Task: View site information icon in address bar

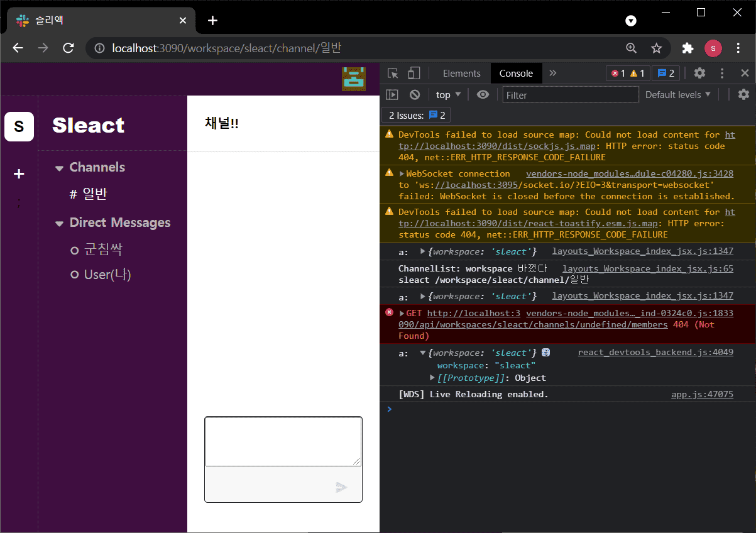Action: (99, 48)
